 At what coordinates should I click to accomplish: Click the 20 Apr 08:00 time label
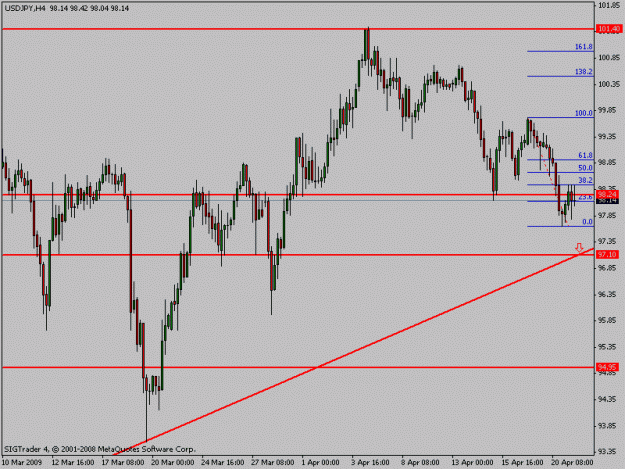pyautogui.click(x=572, y=463)
